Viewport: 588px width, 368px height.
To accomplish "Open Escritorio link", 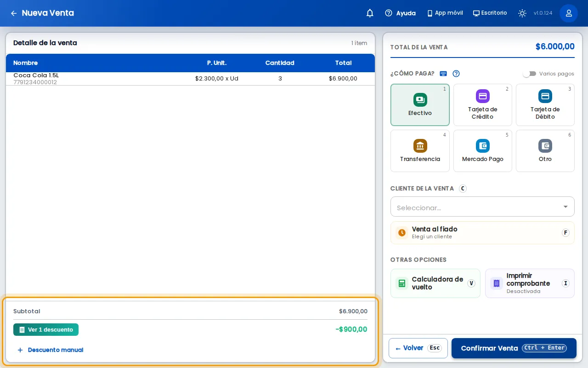I will point(490,13).
